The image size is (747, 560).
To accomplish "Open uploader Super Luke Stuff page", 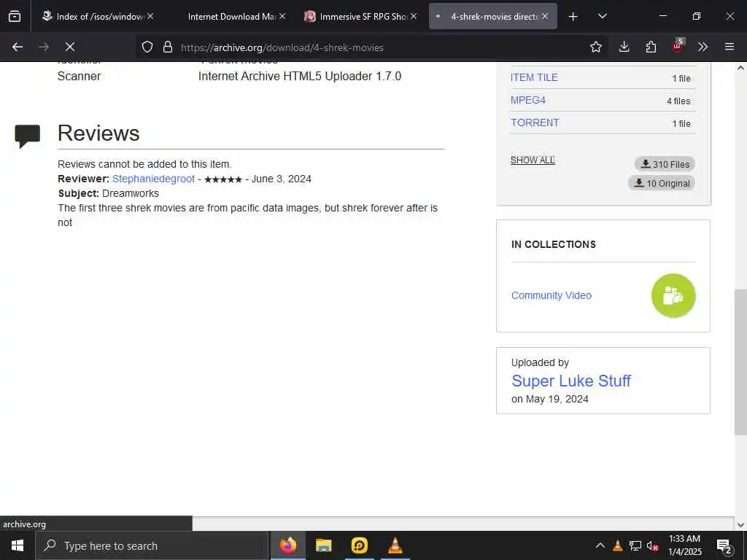I will (x=570, y=381).
